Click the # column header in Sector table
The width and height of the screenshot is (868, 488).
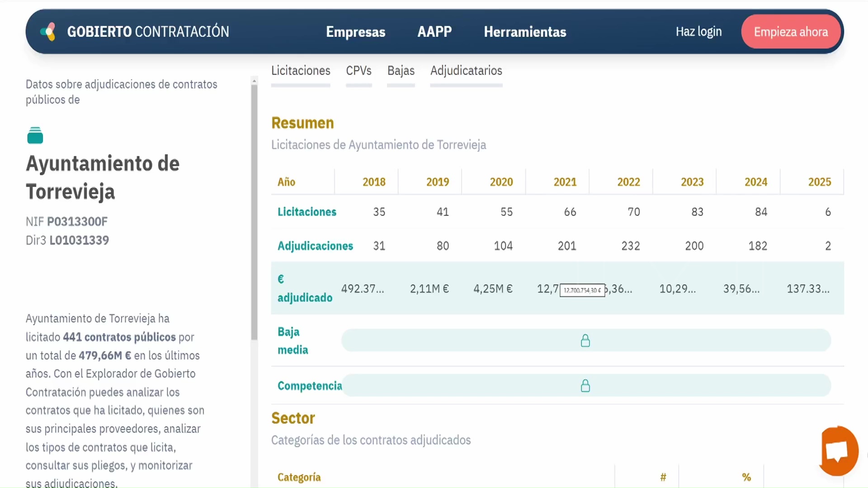(663, 477)
